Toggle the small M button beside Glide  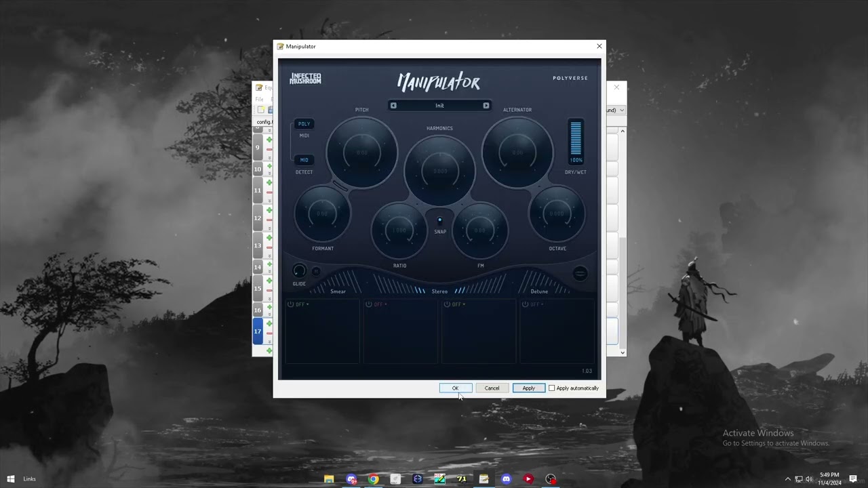pyautogui.click(x=316, y=271)
